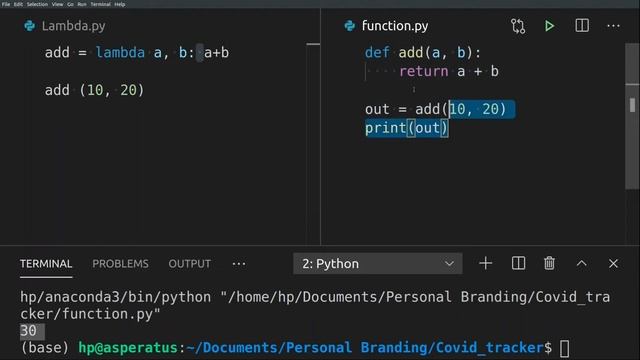Click the terminal cursor input area

pyautogui.click(x=564, y=349)
